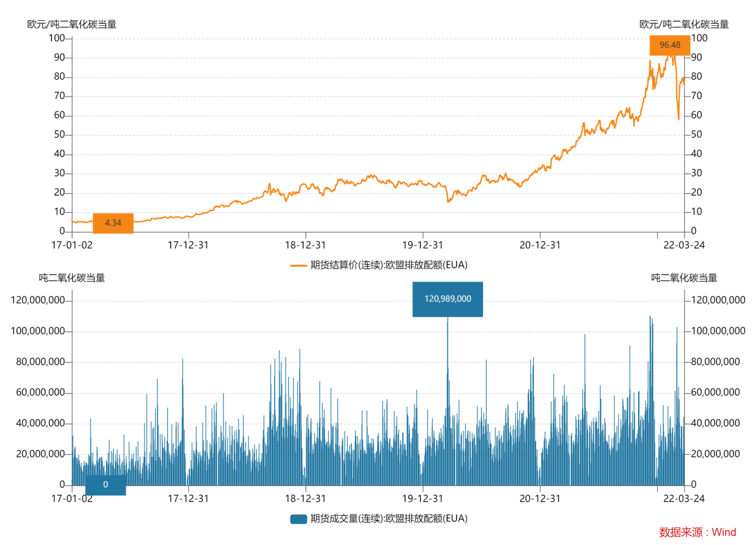Select the 96.48 peak price label

click(670, 45)
